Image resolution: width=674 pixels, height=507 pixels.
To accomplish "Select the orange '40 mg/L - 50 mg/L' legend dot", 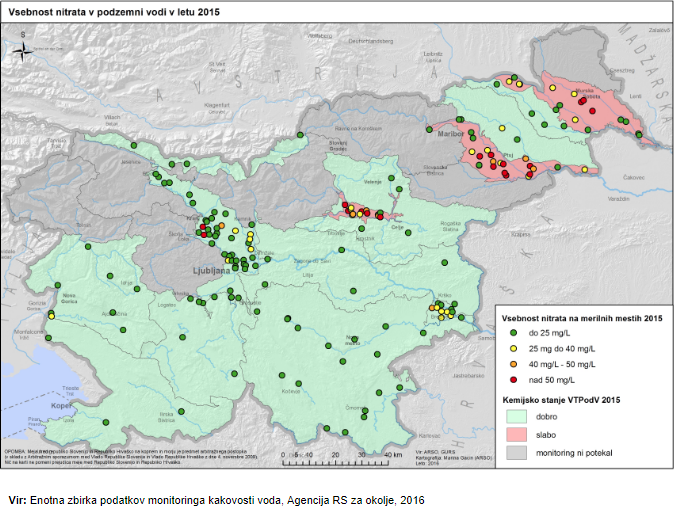I will pos(511,364).
